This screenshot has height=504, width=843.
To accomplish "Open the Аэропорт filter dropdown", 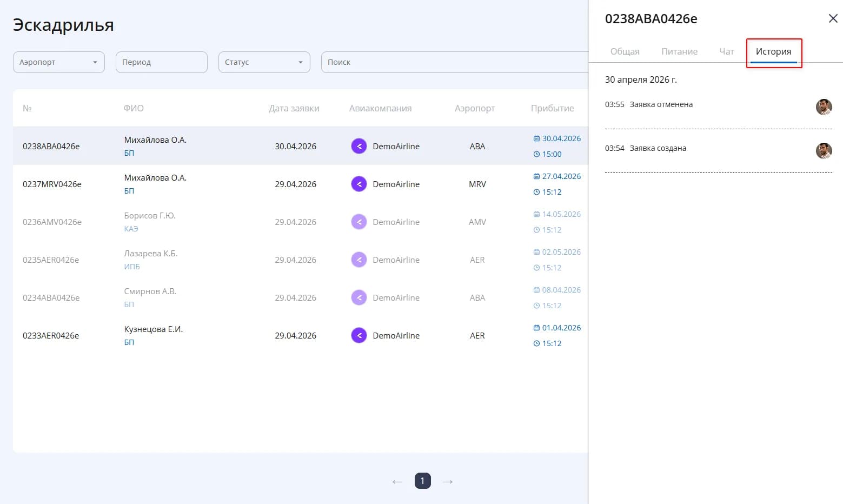I will coord(59,62).
